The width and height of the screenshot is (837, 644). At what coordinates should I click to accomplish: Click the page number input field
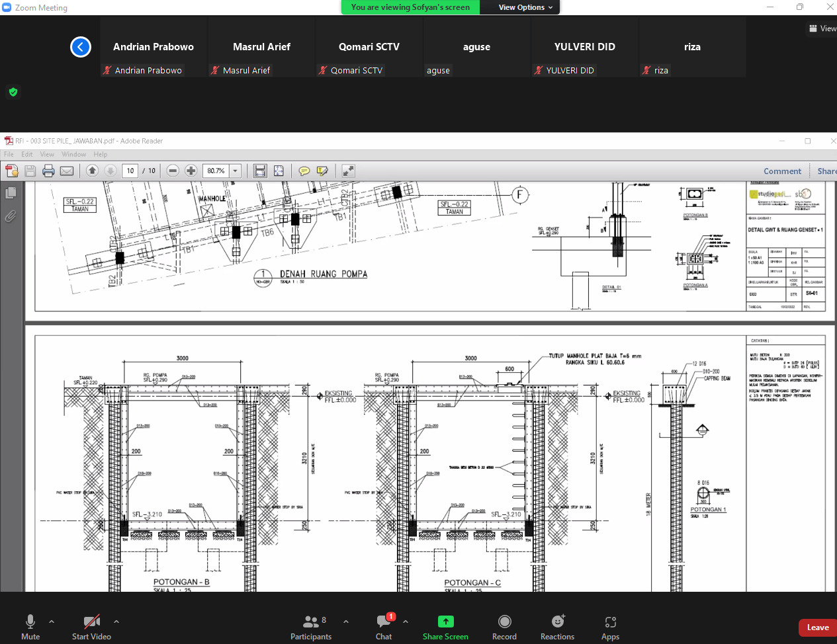tap(130, 171)
